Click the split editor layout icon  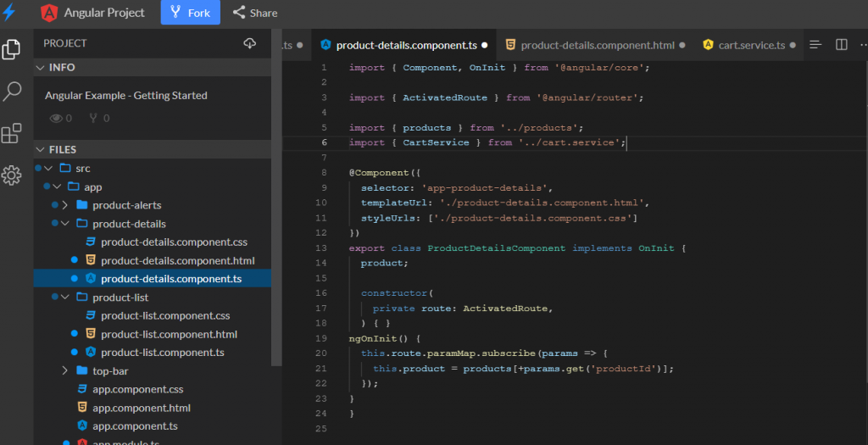pos(841,45)
